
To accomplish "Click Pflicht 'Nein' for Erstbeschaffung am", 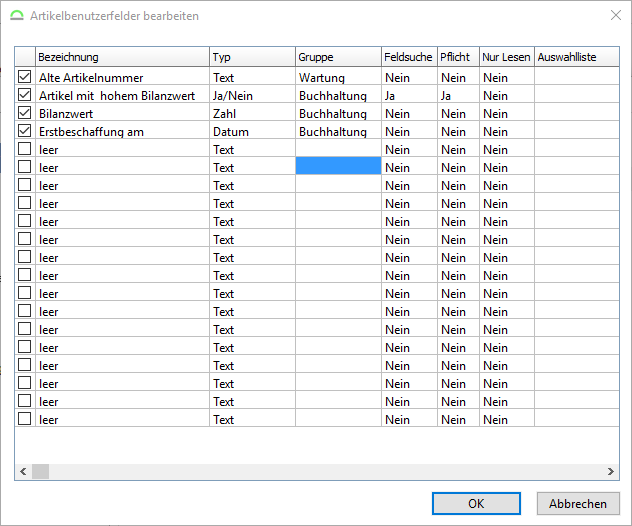I will [x=458, y=130].
